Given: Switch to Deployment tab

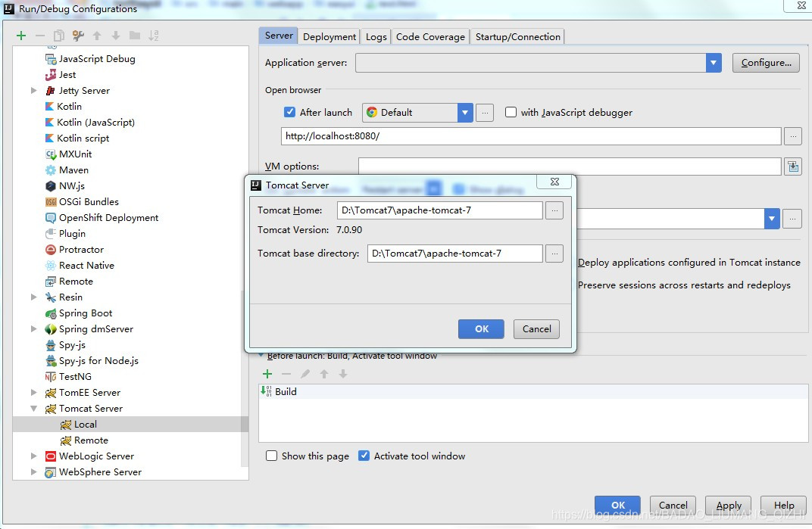Looking at the screenshot, I should coord(329,37).
